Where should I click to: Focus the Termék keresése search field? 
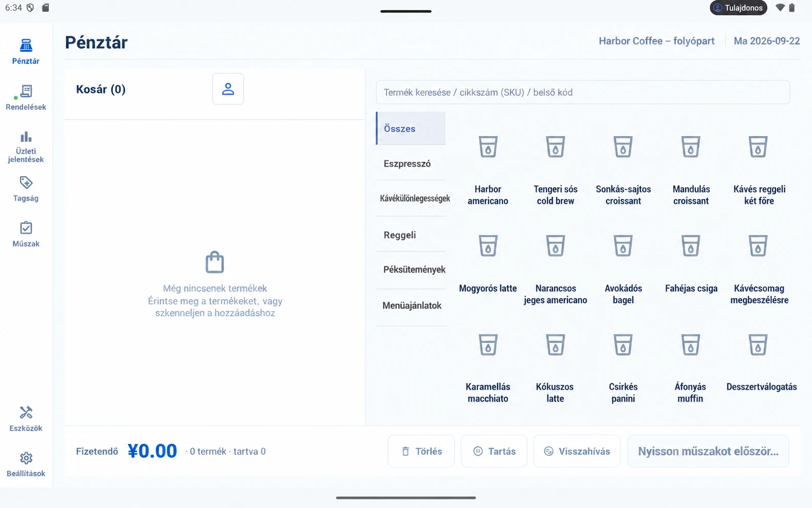(x=583, y=92)
